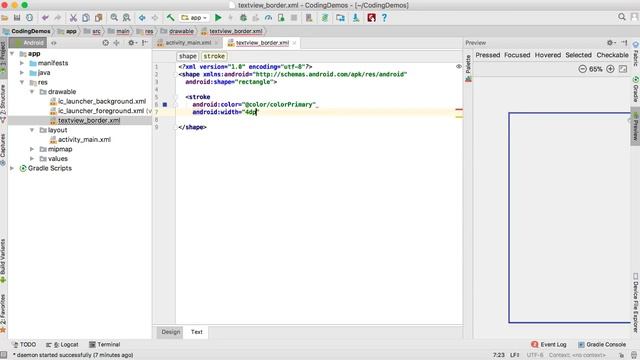Click the Synchronize toolbar icon
Viewport: 640px width, 360px height.
point(29,18)
